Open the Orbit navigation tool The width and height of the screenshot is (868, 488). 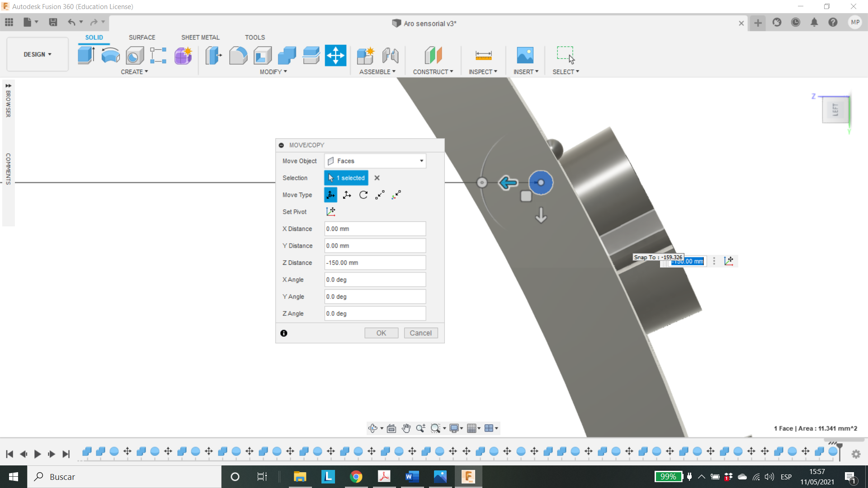point(373,428)
